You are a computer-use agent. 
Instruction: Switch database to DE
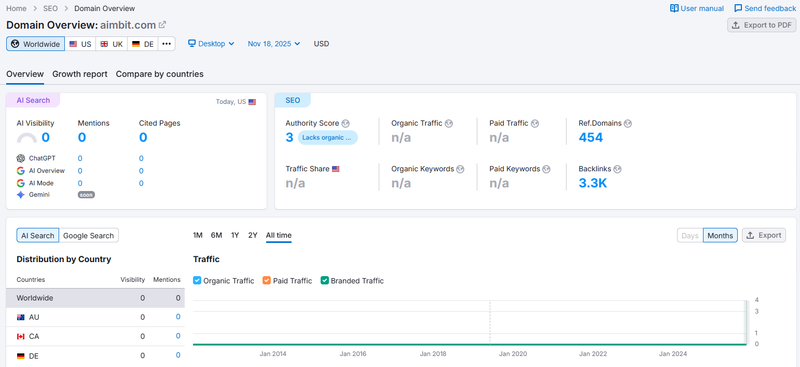[x=142, y=44]
